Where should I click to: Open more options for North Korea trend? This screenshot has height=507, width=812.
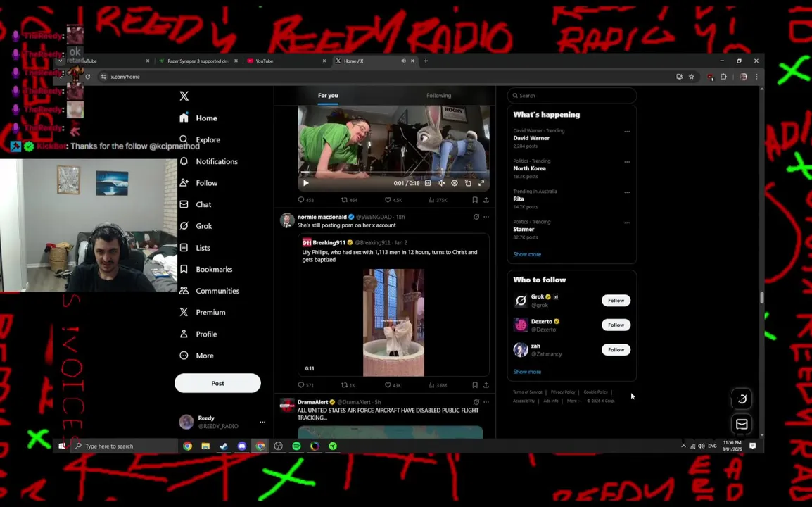(x=627, y=162)
